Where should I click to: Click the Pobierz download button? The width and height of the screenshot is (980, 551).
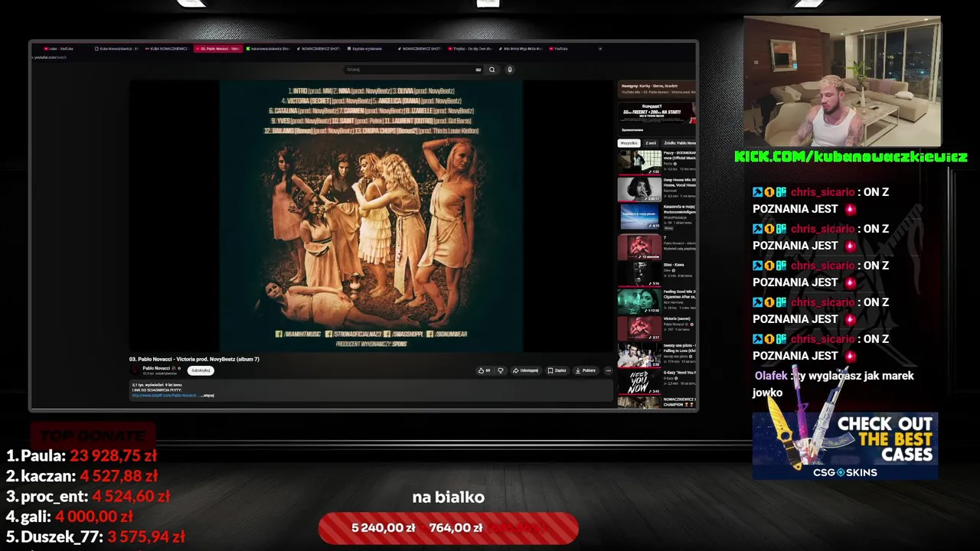click(586, 370)
